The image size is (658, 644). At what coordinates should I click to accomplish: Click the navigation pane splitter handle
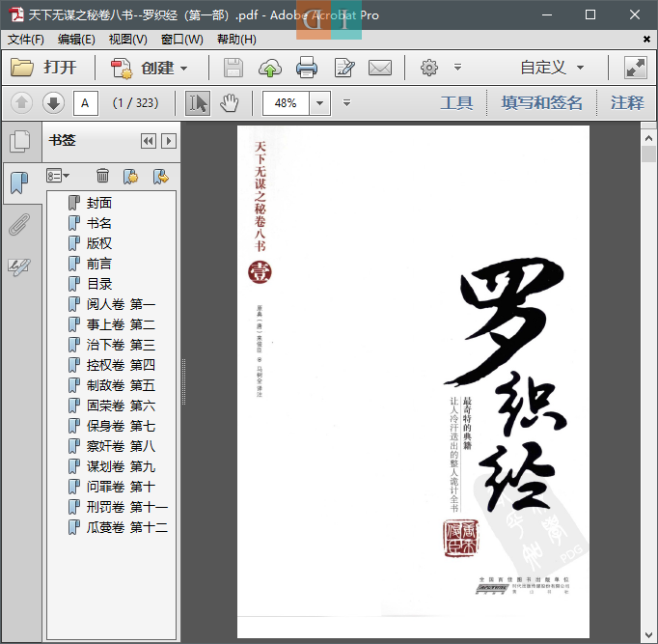coord(183,382)
